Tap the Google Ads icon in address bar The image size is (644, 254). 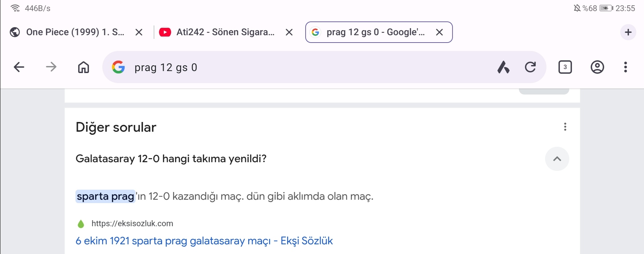503,67
